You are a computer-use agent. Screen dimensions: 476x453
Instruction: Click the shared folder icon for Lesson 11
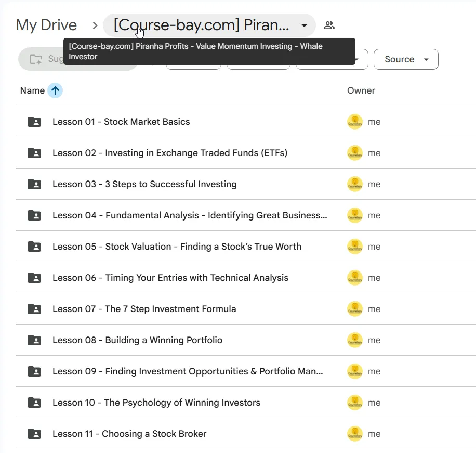(34, 434)
